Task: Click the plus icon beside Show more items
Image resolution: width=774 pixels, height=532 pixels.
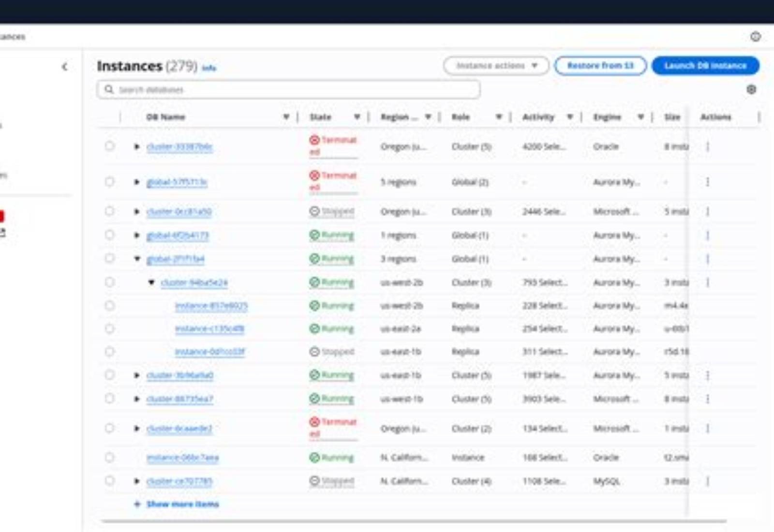Action: [137, 504]
